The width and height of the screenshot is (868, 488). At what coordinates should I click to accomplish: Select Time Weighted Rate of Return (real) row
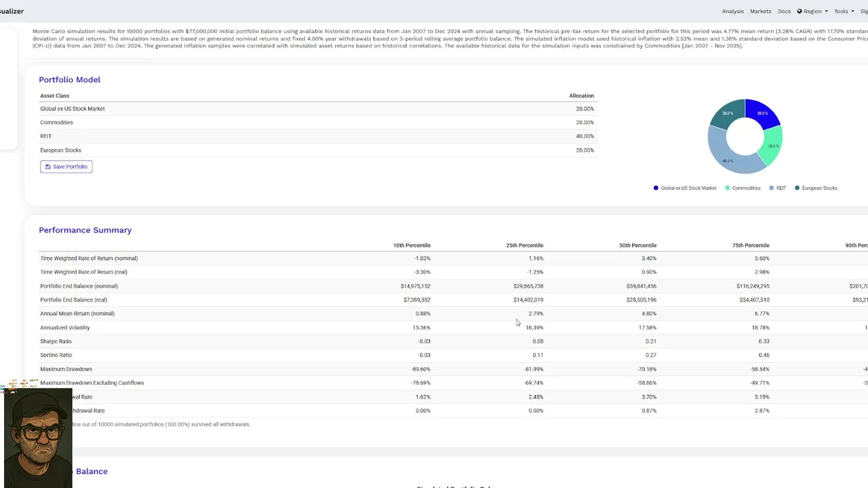(453, 272)
